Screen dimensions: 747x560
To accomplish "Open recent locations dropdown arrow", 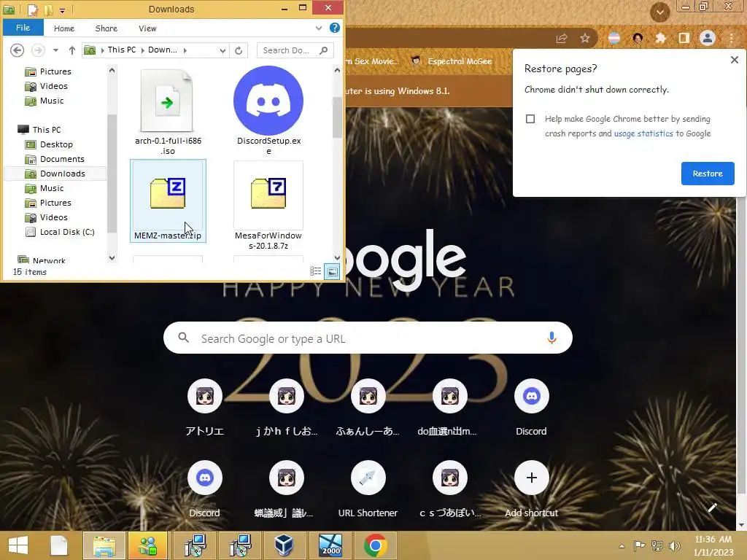I will 55,50.
